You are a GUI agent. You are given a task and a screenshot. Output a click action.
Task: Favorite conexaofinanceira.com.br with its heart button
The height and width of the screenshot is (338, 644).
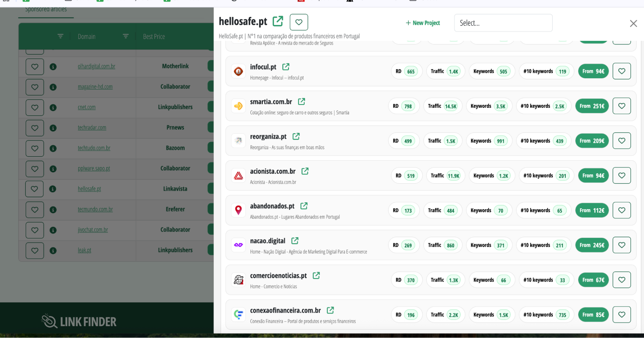621,315
